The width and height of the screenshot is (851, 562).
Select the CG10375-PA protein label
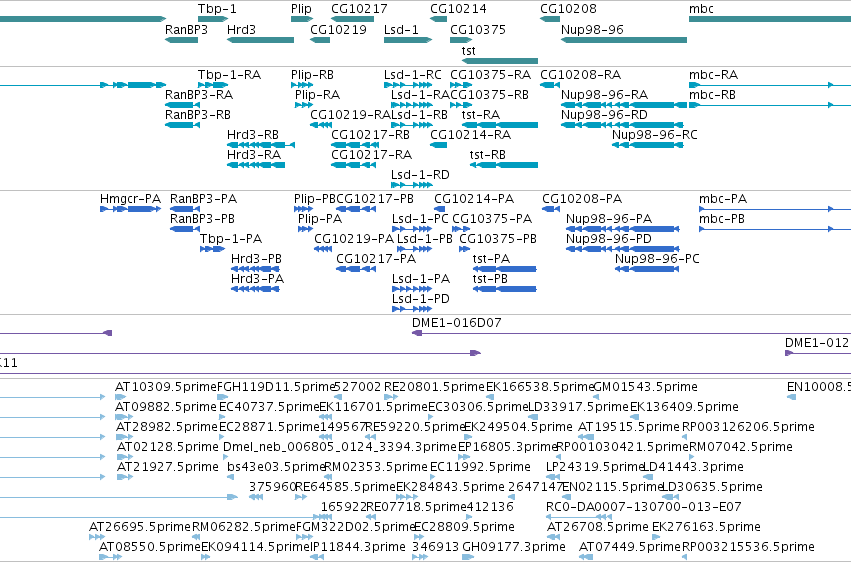pos(492,219)
